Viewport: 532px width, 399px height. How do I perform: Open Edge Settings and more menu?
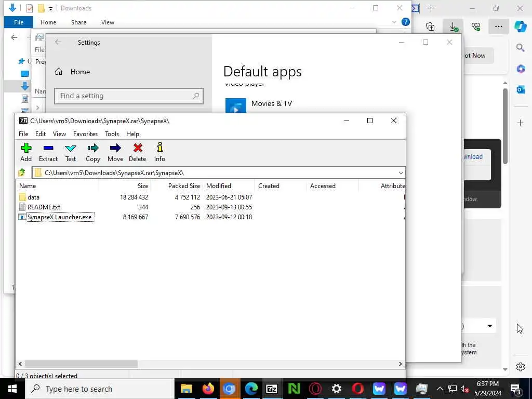tap(498, 26)
